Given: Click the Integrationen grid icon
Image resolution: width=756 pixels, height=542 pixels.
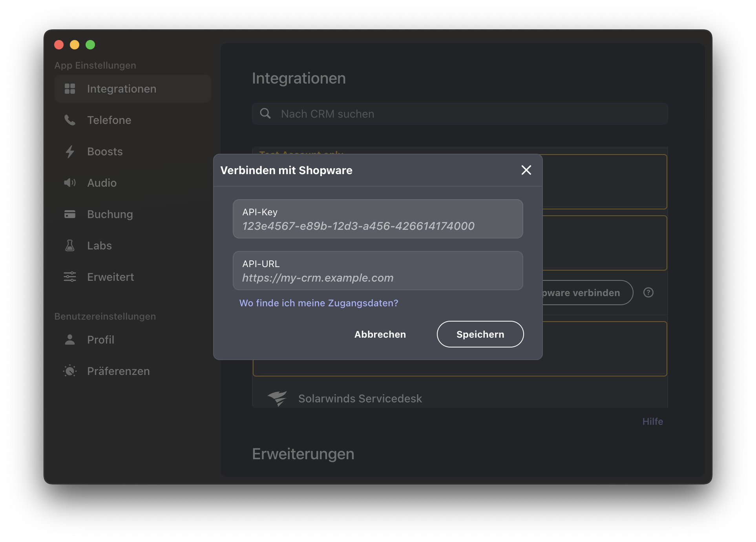Looking at the screenshot, I should click(x=70, y=89).
